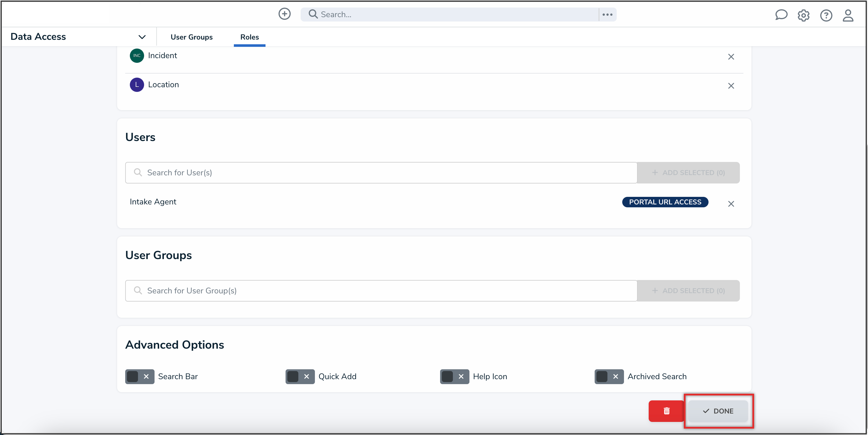
Task: Open the user profile icon
Action: coord(848,15)
